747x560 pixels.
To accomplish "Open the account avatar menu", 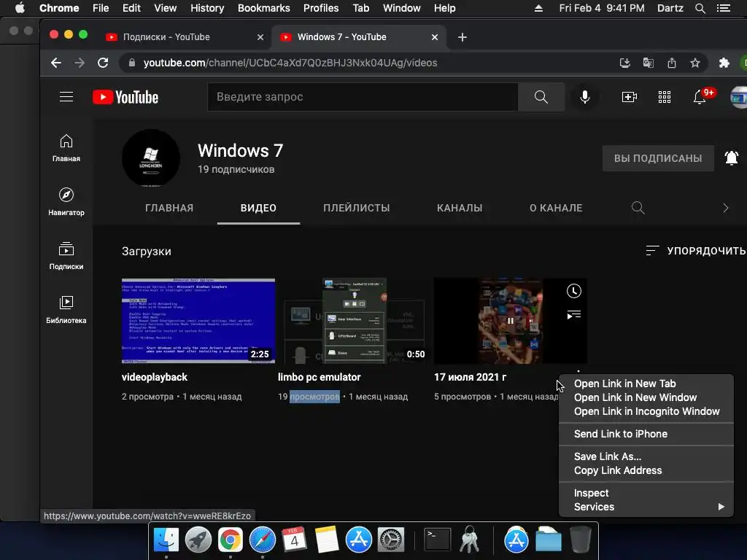I will [x=738, y=97].
